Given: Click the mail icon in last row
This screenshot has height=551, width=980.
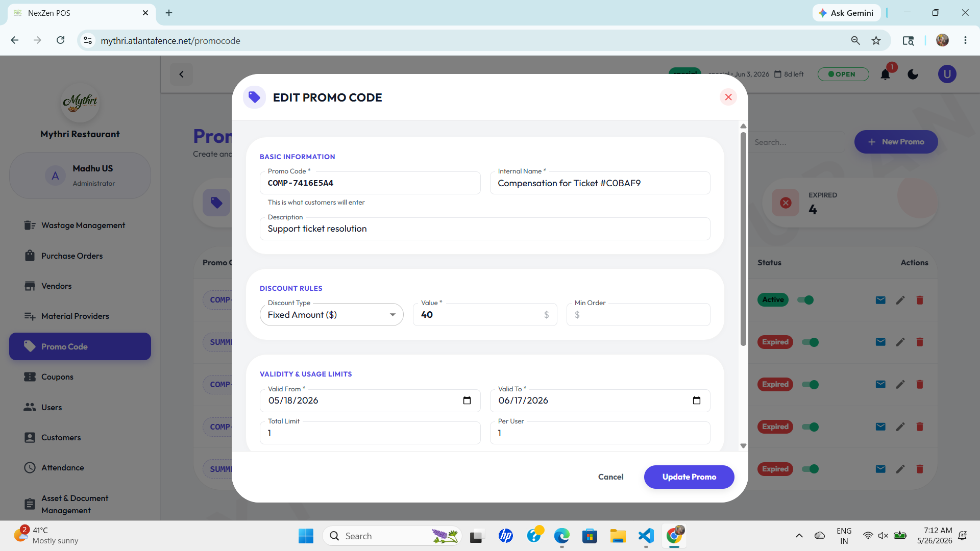Looking at the screenshot, I should (880, 469).
